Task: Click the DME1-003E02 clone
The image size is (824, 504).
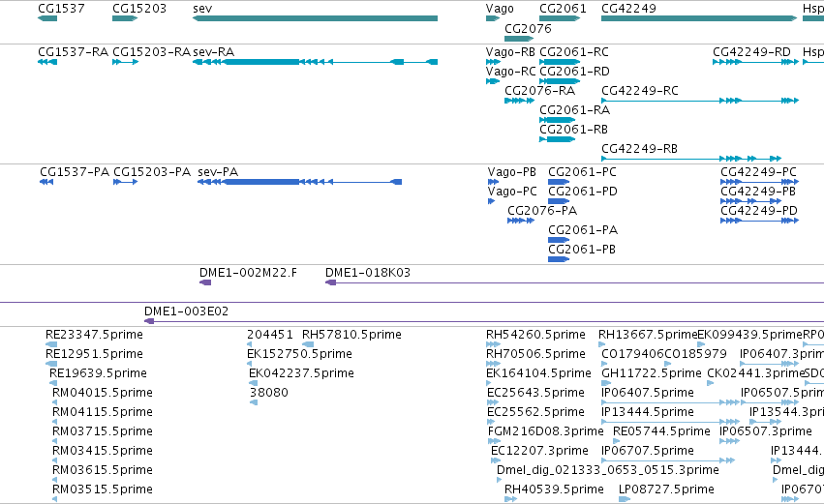Action: (x=484, y=321)
